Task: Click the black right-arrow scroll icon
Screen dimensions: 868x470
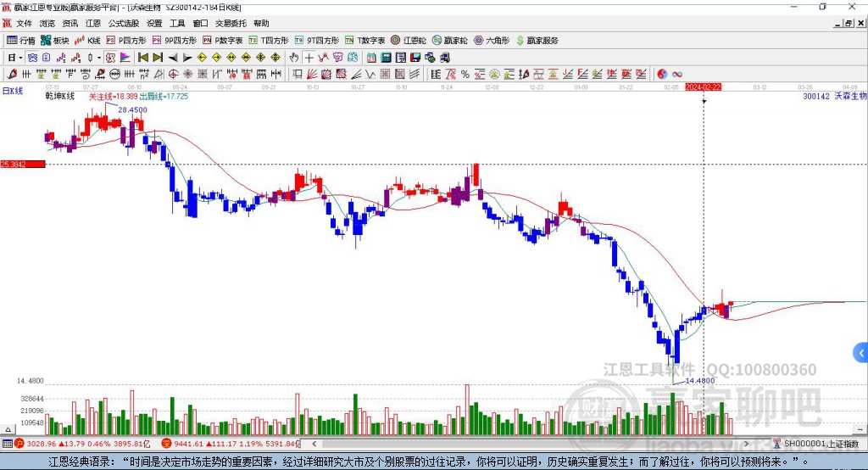Action: pos(187,58)
